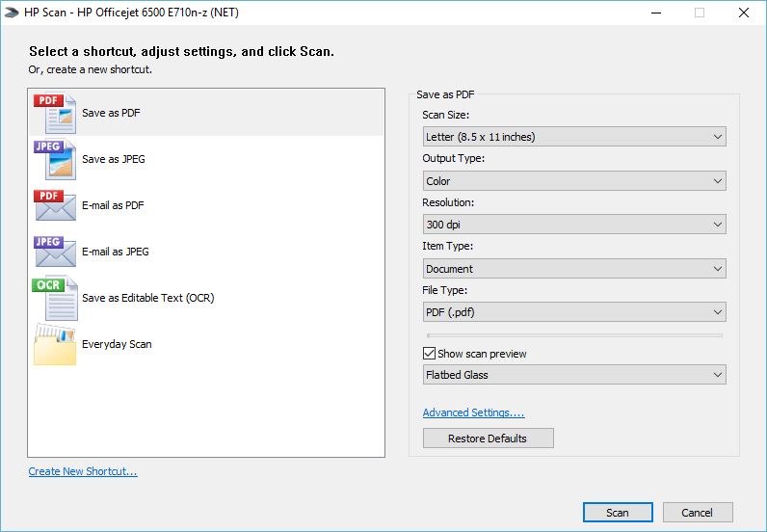767x532 pixels.
Task: Open the Resolution 300 dpi dropdown
Action: click(x=574, y=225)
